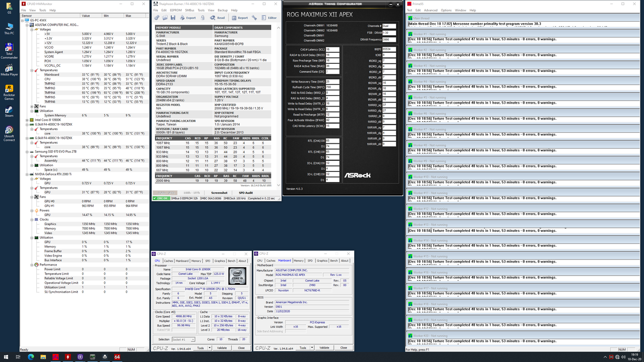Launch Rockstar Games desktop shortcut
This screenshot has width=644, height=362.
pyautogui.click(x=9, y=92)
